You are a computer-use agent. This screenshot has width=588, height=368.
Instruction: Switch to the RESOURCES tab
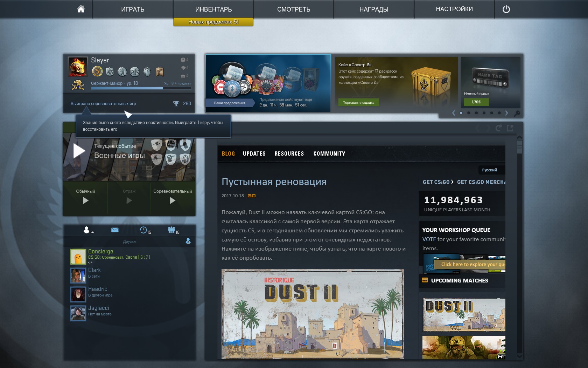(x=289, y=154)
